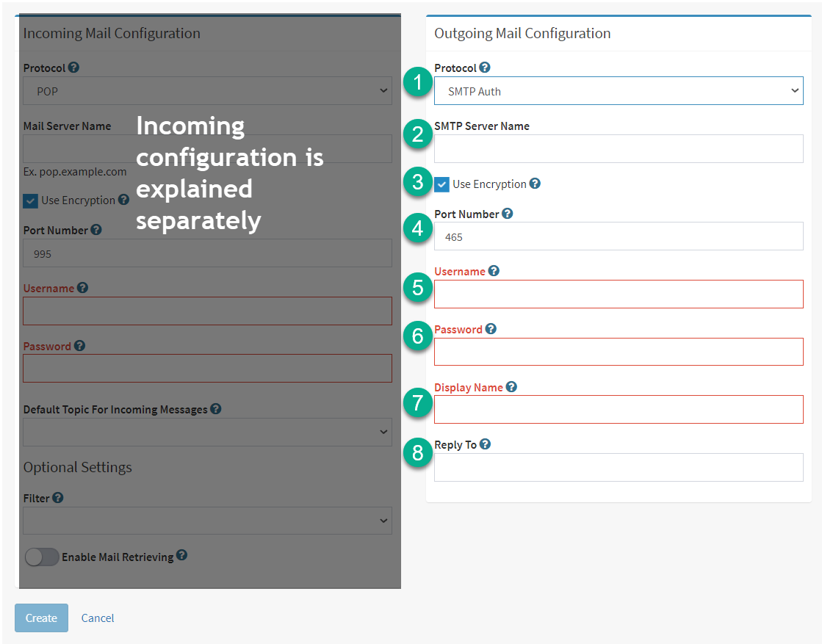This screenshot has width=822, height=644.
Task: Open incoming Protocol dropdown showing POP
Action: (208, 91)
